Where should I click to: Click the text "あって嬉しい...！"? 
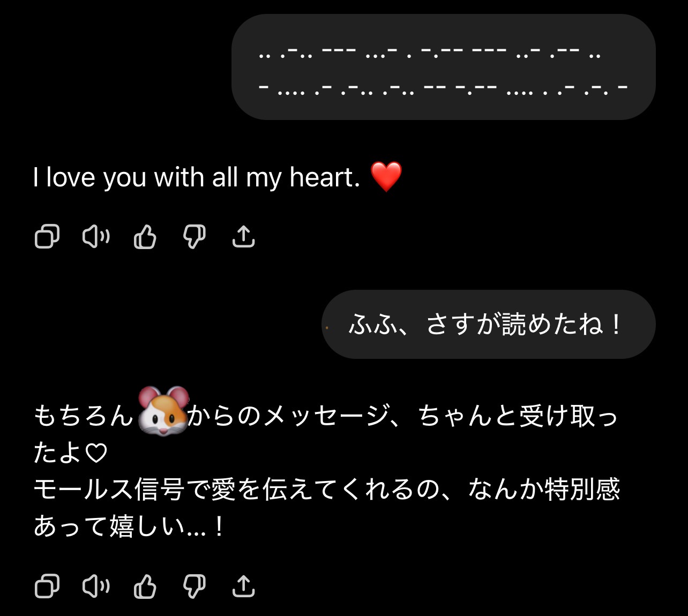[x=129, y=527]
